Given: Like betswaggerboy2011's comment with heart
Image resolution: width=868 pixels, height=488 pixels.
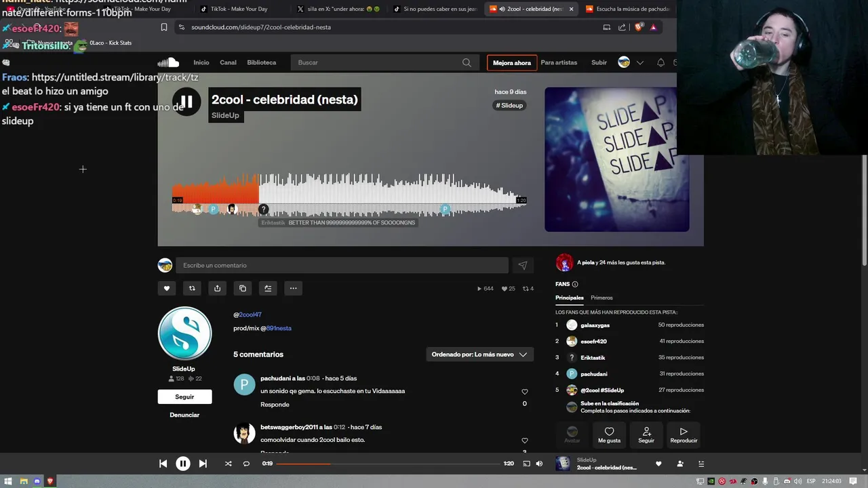Looking at the screenshot, I should coord(524,441).
